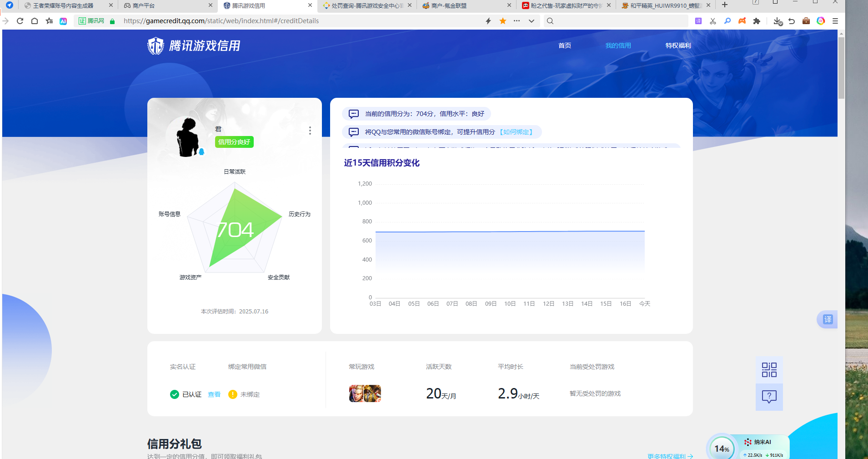The width and height of the screenshot is (868, 459).
Task: Click the undo closed tab icon
Action: point(792,21)
